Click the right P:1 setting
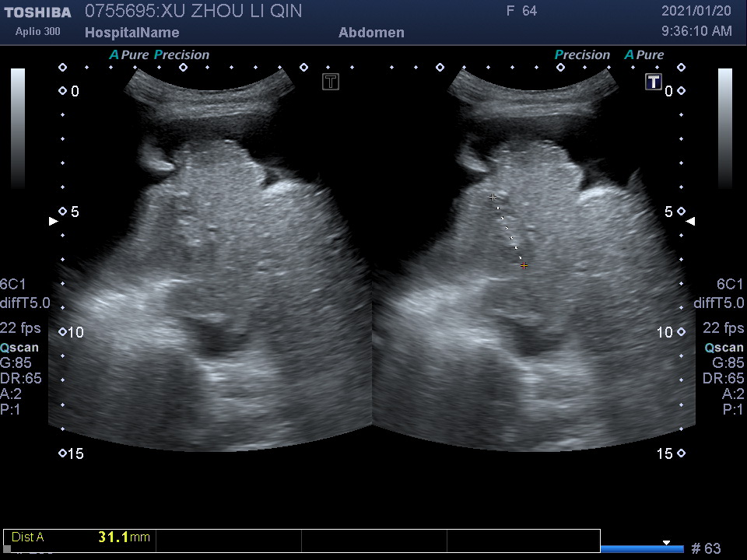The width and height of the screenshot is (747, 560). pos(733,410)
